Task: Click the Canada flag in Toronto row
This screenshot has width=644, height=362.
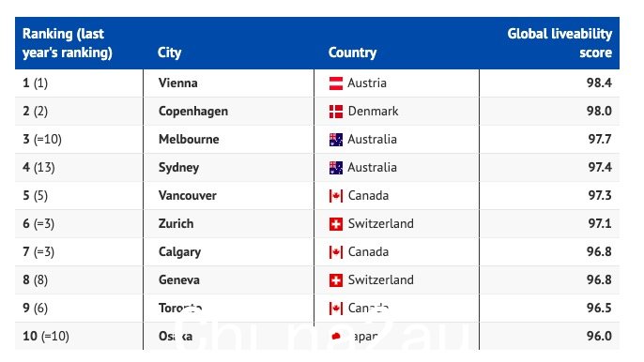Action: (335, 309)
